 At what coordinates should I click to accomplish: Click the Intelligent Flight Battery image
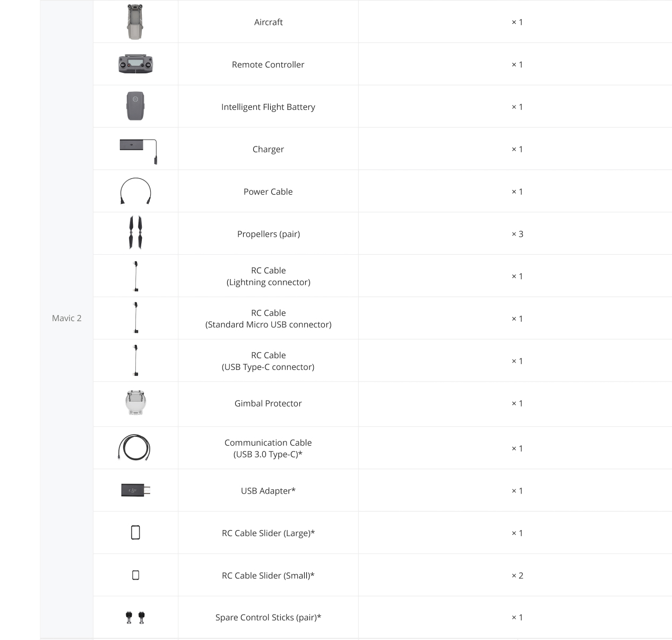point(135,106)
